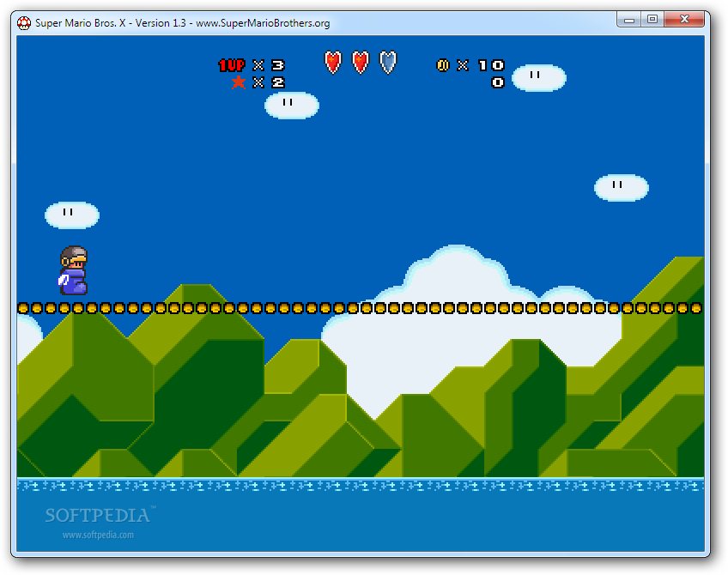Click the score value 0

point(498,82)
